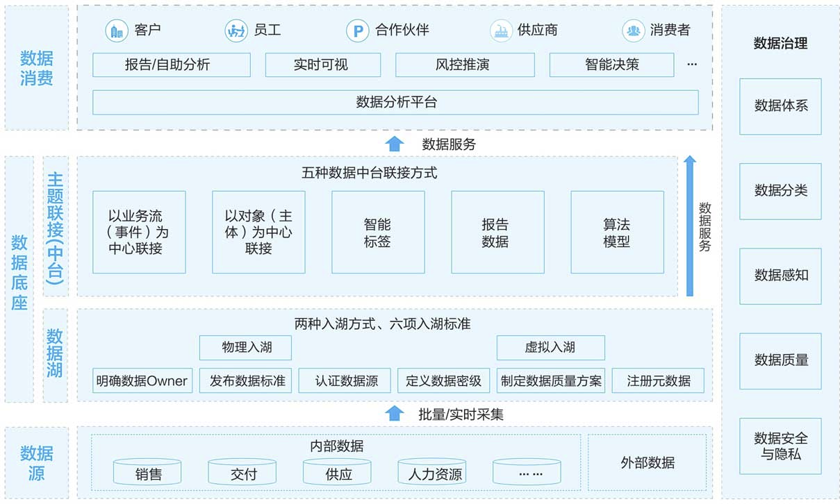
Task: Open the 数据质量 governance box
Action: tap(780, 360)
